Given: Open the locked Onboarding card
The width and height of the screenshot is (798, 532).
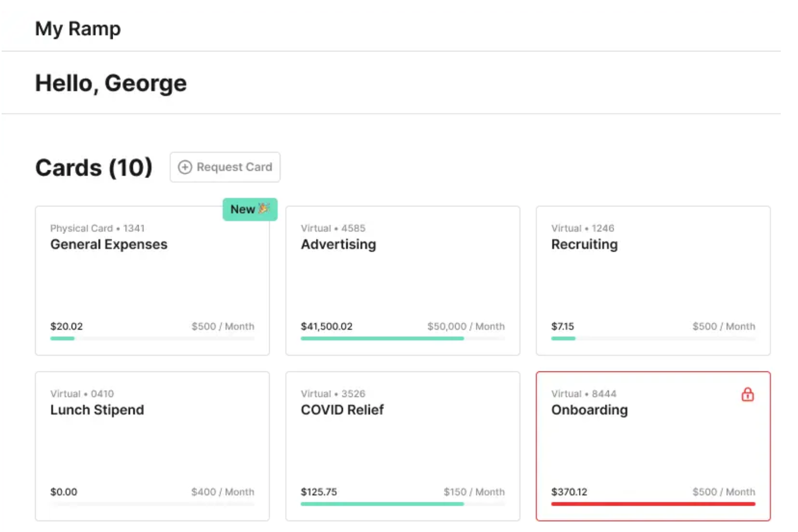Looking at the screenshot, I should pos(653,446).
